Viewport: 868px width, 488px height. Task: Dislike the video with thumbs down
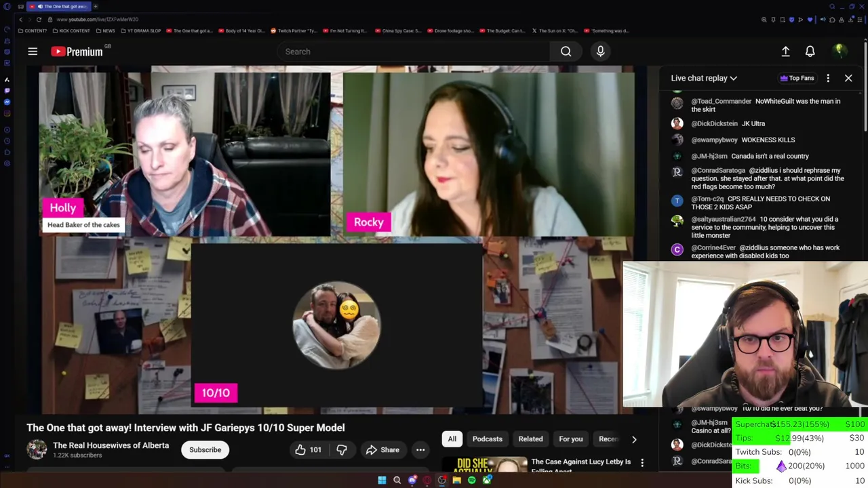(x=342, y=449)
